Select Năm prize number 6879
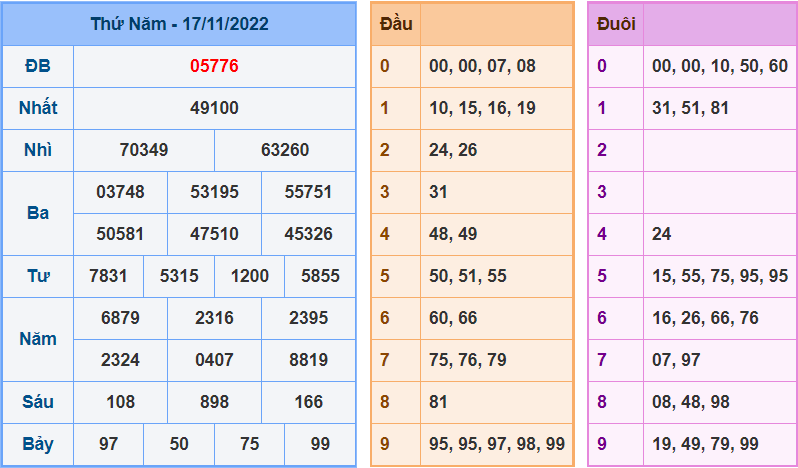The image size is (798, 468). pyautogui.click(x=121, y=318)
